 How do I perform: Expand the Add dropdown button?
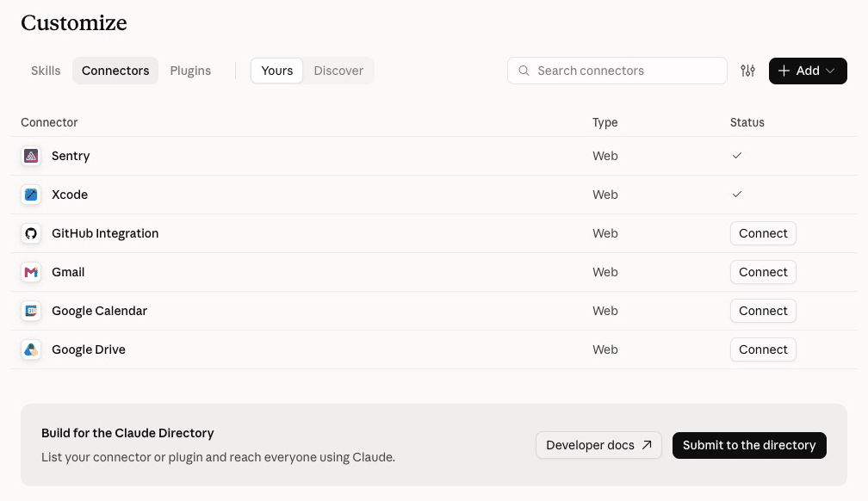[x=808, y=71]
